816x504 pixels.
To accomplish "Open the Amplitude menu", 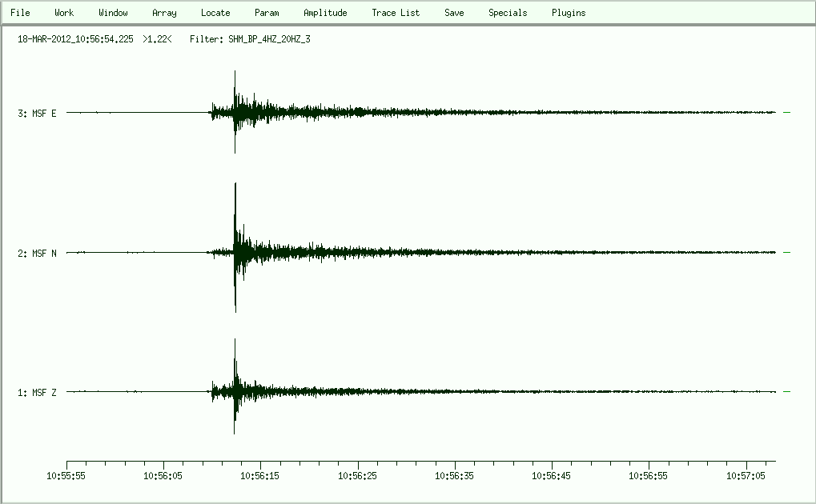I will (x=325, y=13).
